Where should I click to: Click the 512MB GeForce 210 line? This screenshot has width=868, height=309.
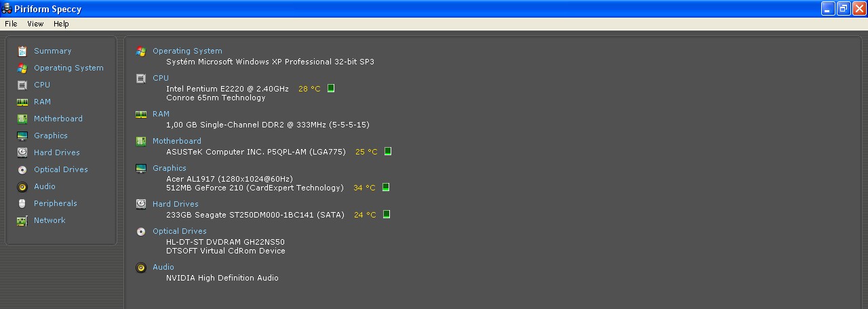[255, 188]
